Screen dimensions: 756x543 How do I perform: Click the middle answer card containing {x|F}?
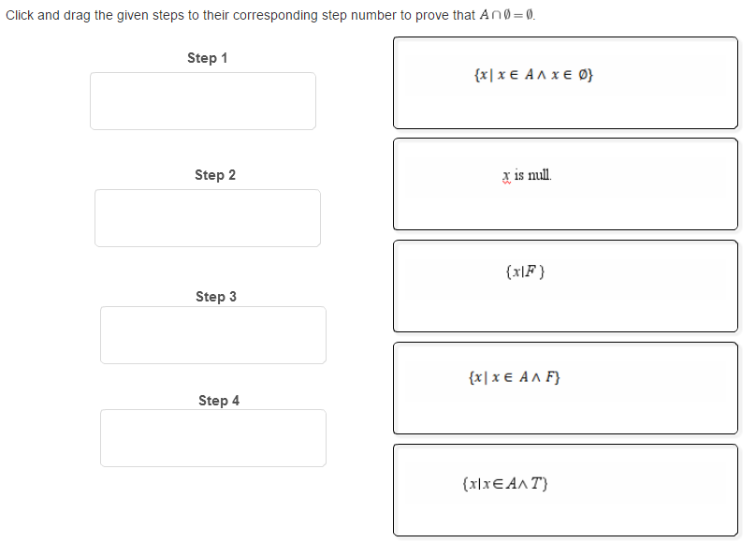pyautogui.click(x=565, y=286)
